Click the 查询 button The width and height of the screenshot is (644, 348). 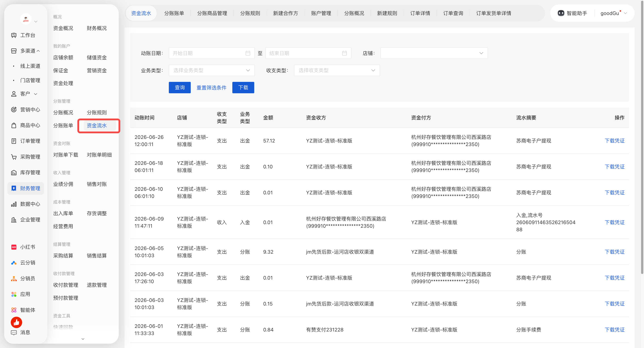click(180, 87)
